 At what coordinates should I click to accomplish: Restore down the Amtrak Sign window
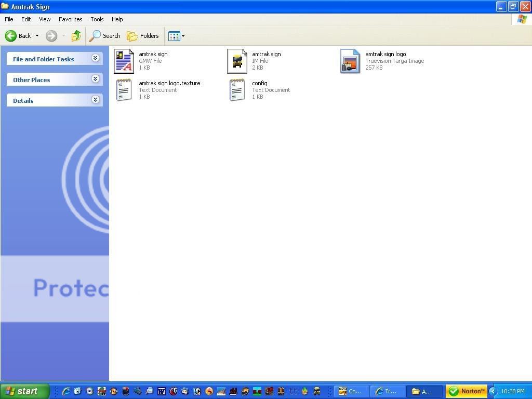pyautogui.click(x=513, y=6)
